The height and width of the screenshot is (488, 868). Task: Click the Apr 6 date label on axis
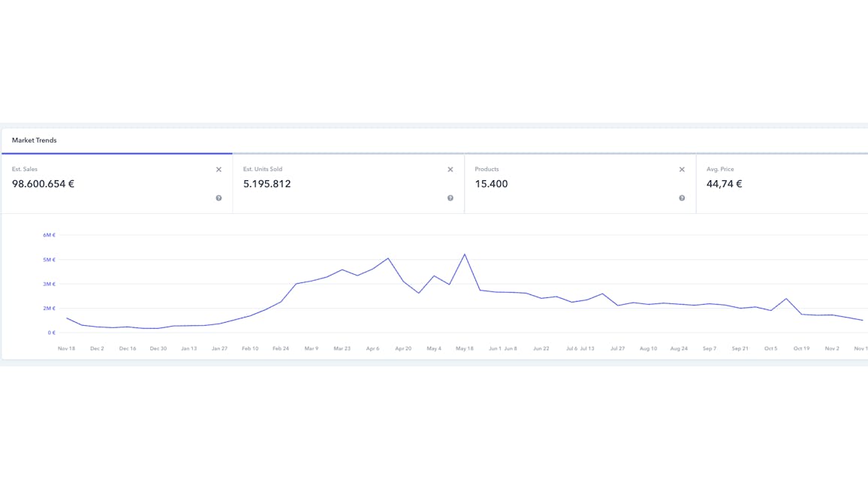click(372, 348)
